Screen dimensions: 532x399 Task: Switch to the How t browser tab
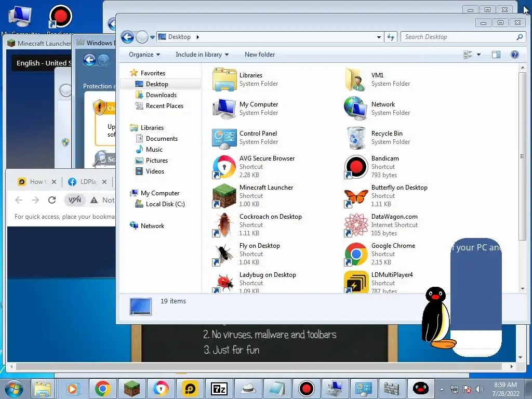coord(37,182)
